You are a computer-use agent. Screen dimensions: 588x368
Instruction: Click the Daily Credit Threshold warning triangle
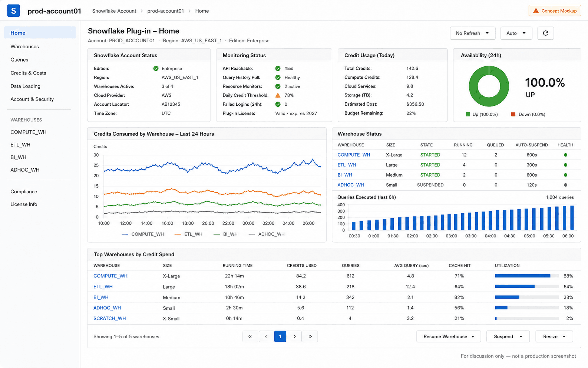click(x=278, y=95)
